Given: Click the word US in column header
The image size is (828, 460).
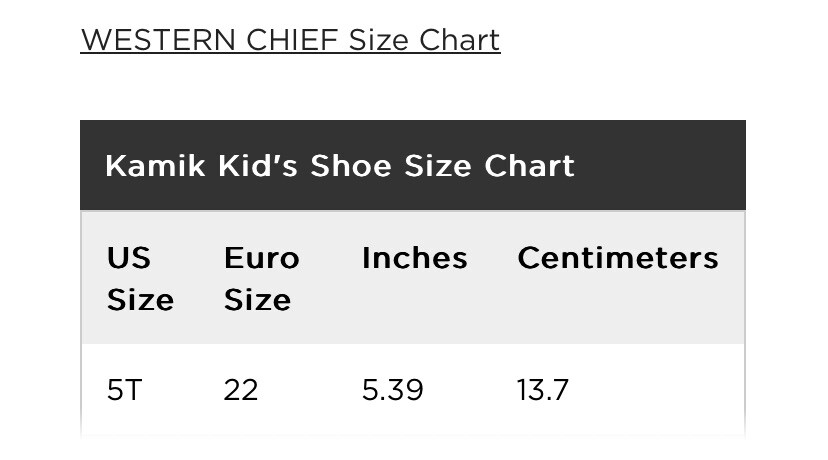Looking at the screenshot, I should pyautogui.click(x=129, y=258).
